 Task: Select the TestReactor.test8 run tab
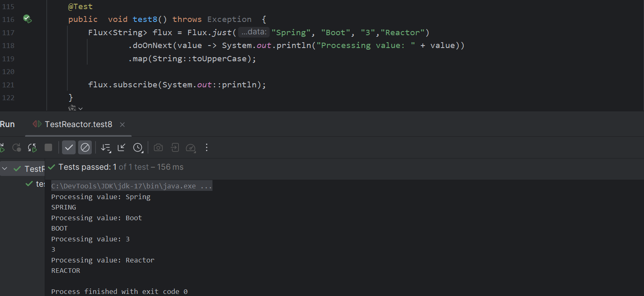tap(78, 124)
